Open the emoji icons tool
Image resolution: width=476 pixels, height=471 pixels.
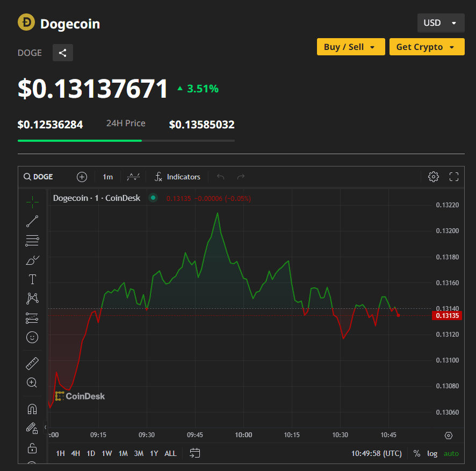coord(32,337)
